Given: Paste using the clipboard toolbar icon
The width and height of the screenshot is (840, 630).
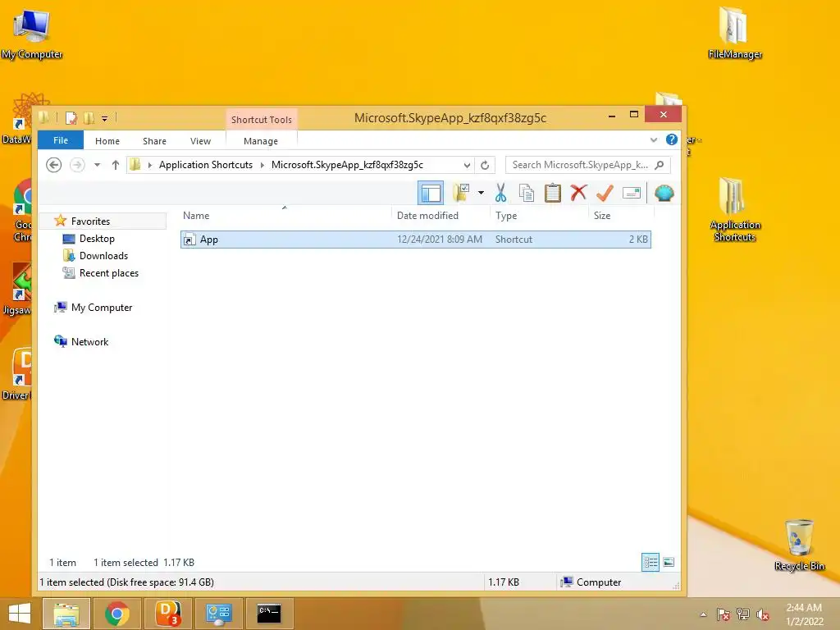Looking at the screenshot, I should pyautogui.click(x=552, y=193).
